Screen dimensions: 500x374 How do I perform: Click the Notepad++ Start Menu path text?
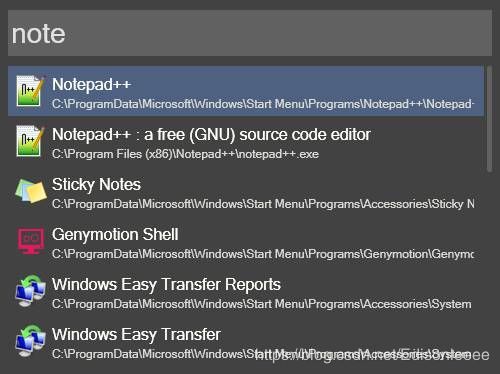(263, 104)
